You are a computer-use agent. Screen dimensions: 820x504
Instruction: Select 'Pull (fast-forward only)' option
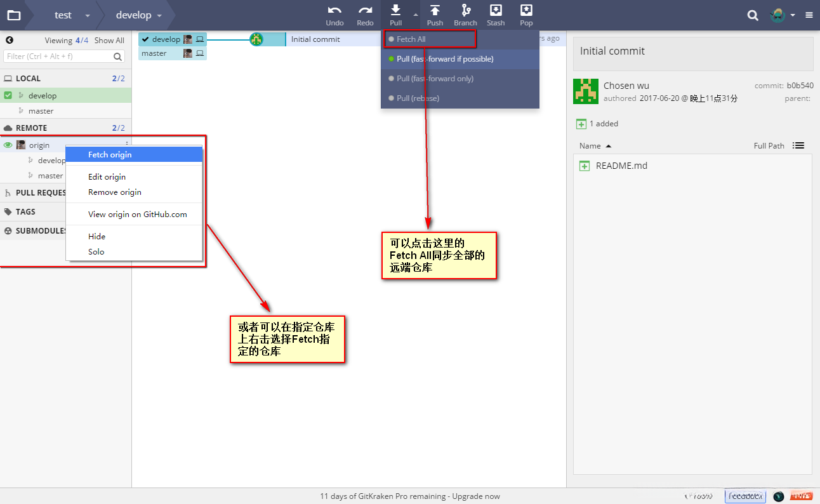(460, 79)
